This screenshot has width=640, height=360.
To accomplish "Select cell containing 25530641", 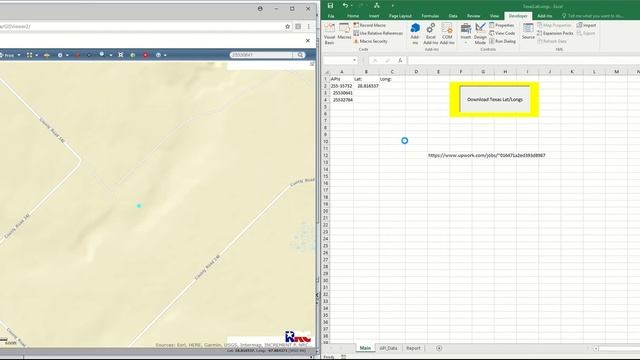I will (342, 93).
